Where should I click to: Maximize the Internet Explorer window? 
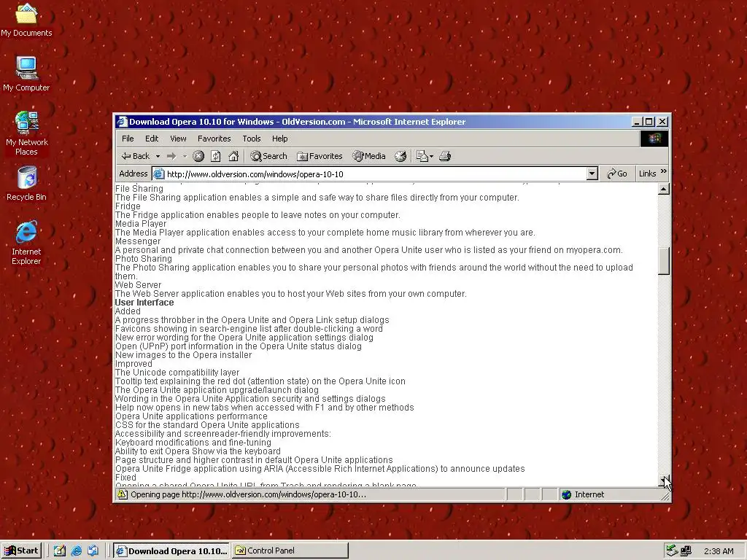click(x=649, y=122)
